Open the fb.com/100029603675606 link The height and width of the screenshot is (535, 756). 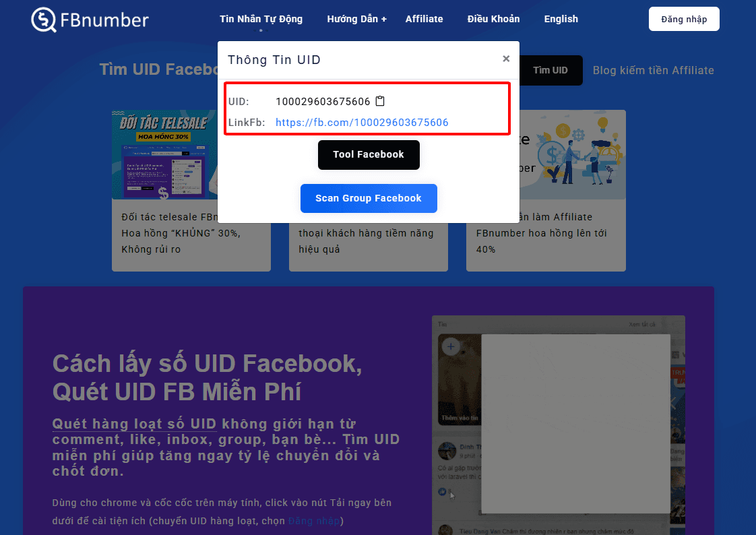point(362,123)
